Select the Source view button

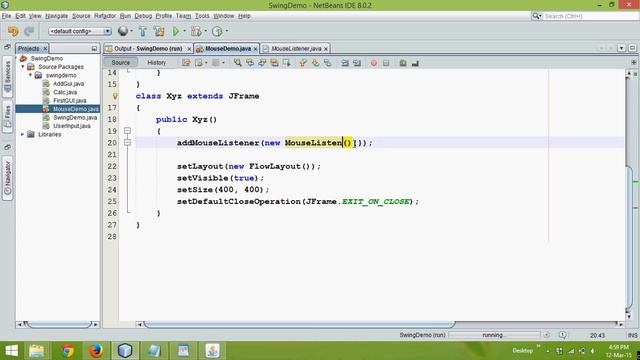120,62
